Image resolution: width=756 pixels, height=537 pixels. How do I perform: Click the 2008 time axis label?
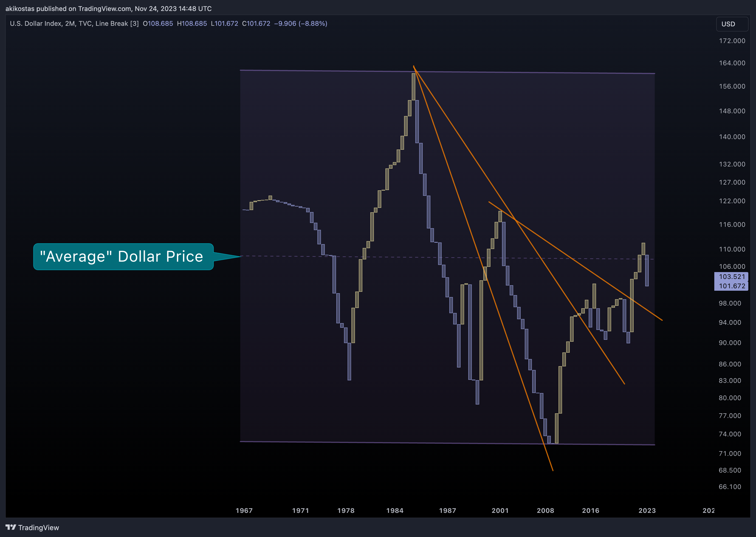tap(545, 511)
